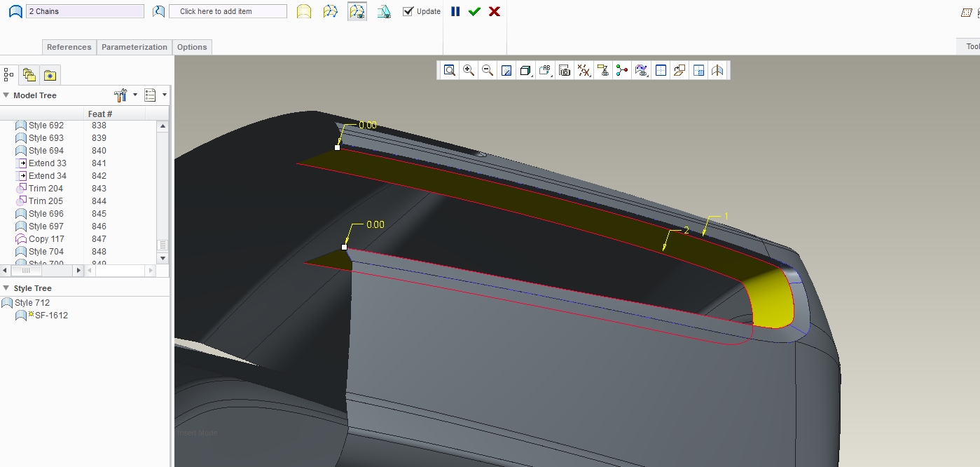Click the red X Cancel button
Screen dimensions: 980x467
(x=495, y=11)
